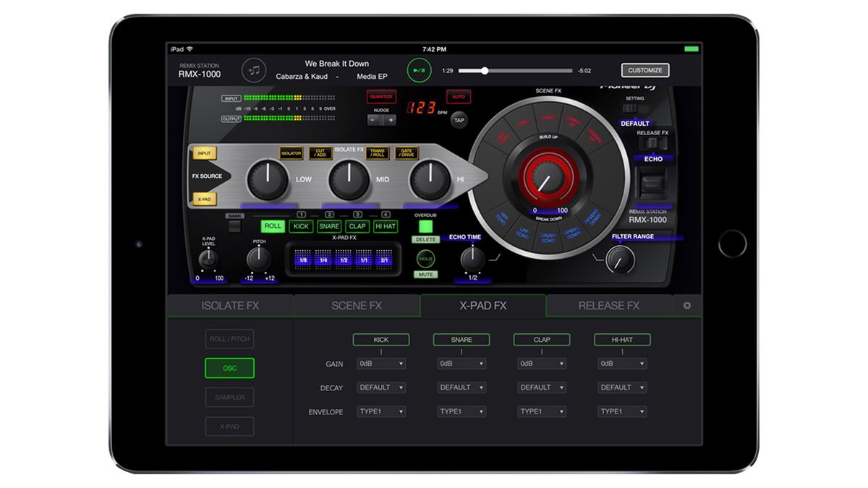Enable the CUT / ADD mode
Viewport: 868px width, 488px height.
[320, 153]
